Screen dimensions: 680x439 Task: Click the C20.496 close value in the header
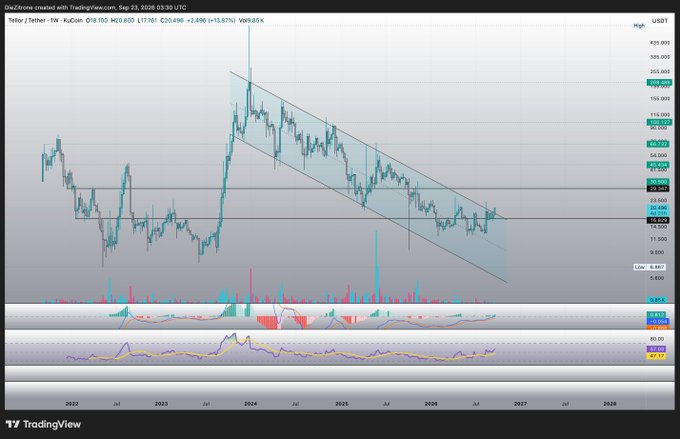(x=172, y=20)
